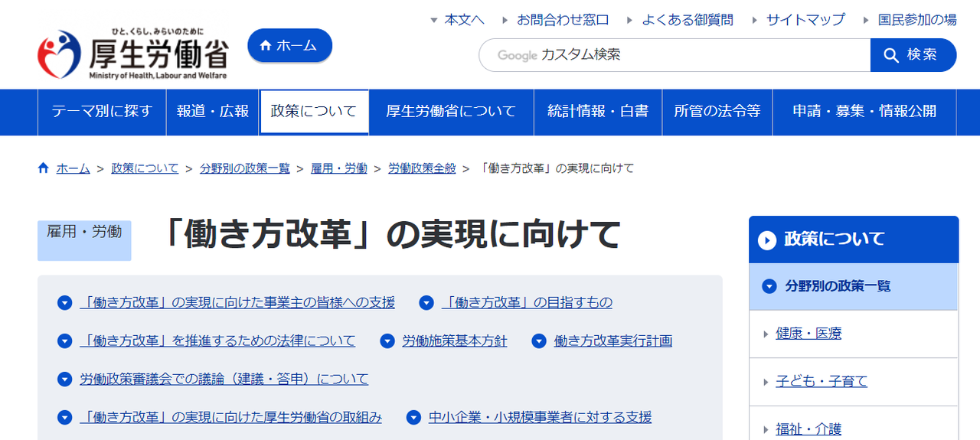
Task: Click the bullet icon before 中小企業・小規模事業者に対する支援
Action: (x=413, y=418)
